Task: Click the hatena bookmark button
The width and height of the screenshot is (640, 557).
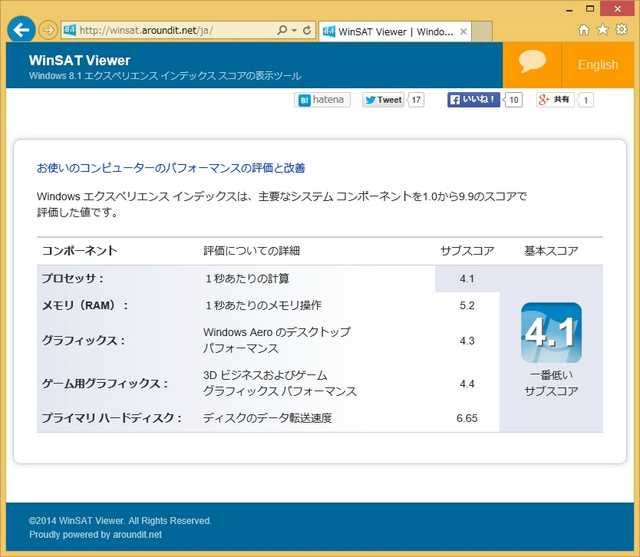Action: click(x=322, y=100)
